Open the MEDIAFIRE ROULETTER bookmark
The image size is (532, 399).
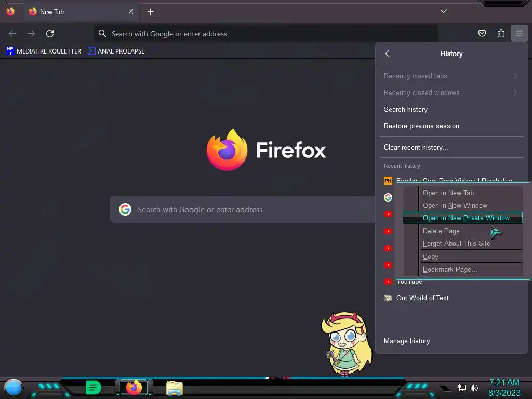coord(44,51)
